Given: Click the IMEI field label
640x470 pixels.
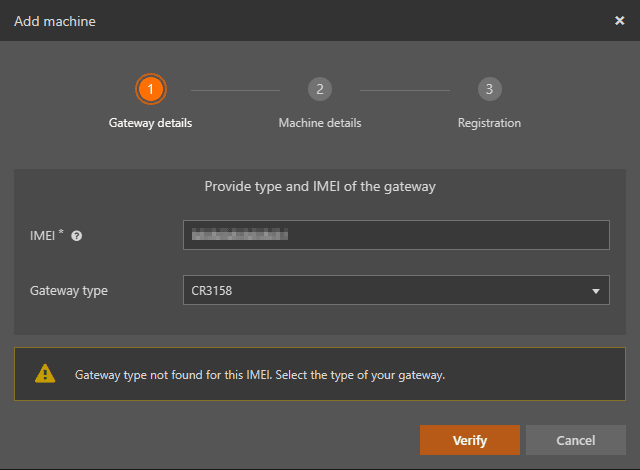Looking at the screenshot, I should [46, 235].
